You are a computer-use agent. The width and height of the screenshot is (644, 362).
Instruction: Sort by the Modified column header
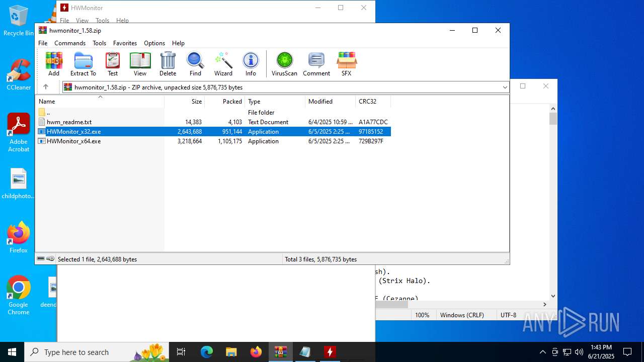coord(331,102)
